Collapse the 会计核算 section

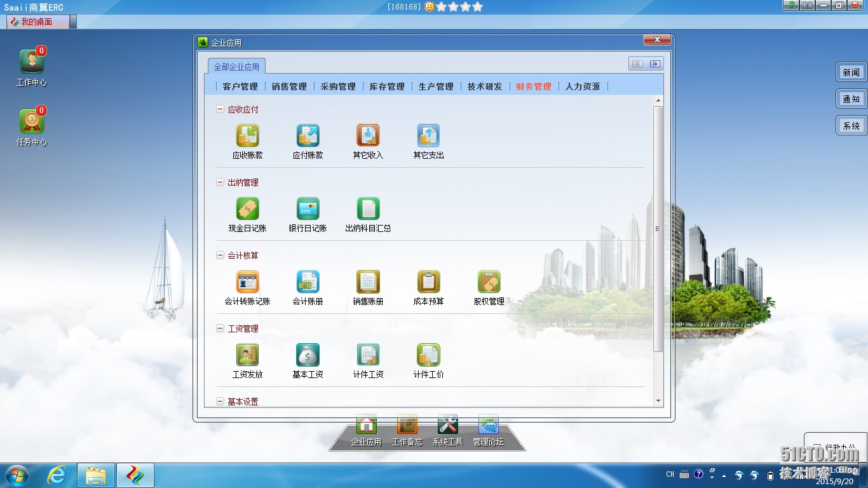[220, 255]
